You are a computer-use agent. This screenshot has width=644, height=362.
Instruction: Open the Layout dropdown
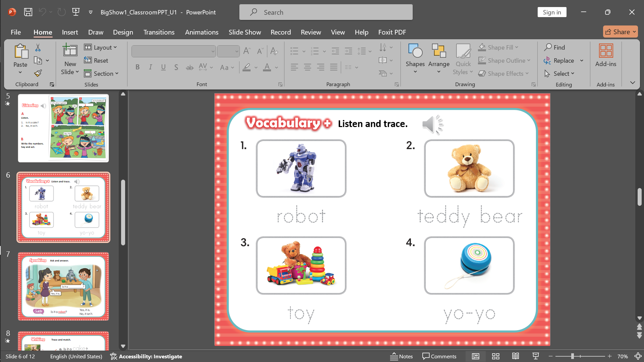(100, 47)
